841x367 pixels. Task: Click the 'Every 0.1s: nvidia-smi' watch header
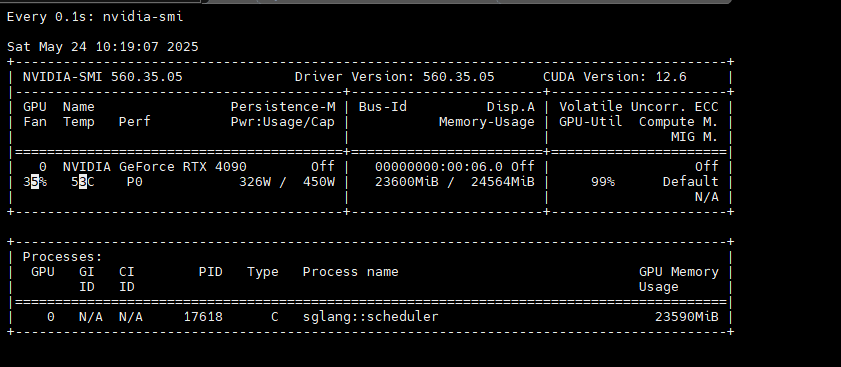(x=95, y=17)
